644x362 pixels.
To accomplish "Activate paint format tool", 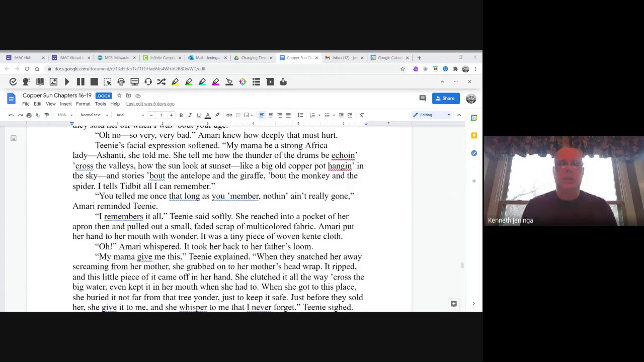I will 46,115.
